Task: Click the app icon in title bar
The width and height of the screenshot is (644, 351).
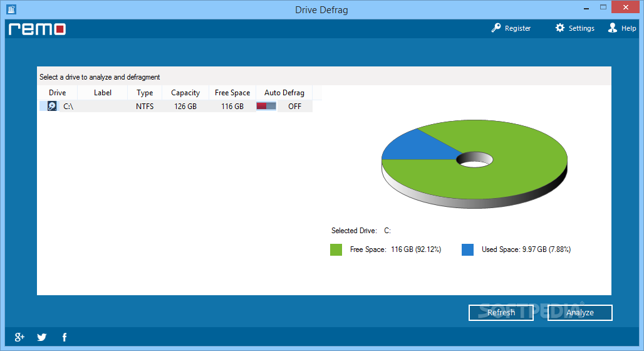Action: [x=11, y=9]
